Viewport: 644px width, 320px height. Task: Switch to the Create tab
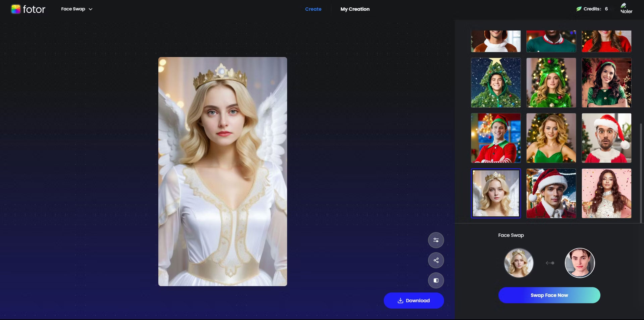click(313, 9)
